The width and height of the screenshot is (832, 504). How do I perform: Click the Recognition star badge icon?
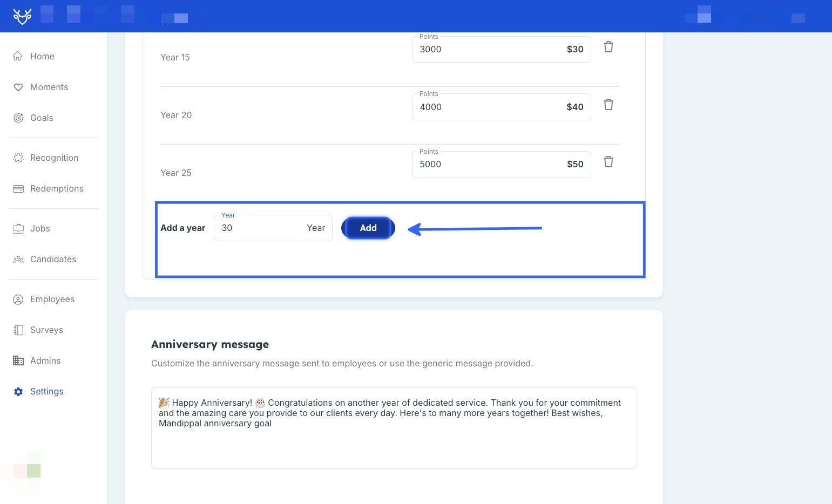[18, 158]
